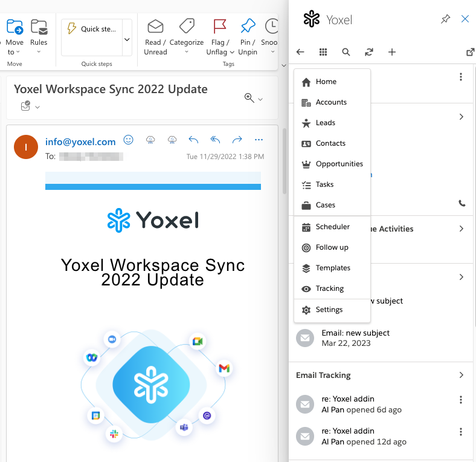476x462 pixels.
Task: Click the second Yoxel cloud add-in icon
Action: click(172, 140)
